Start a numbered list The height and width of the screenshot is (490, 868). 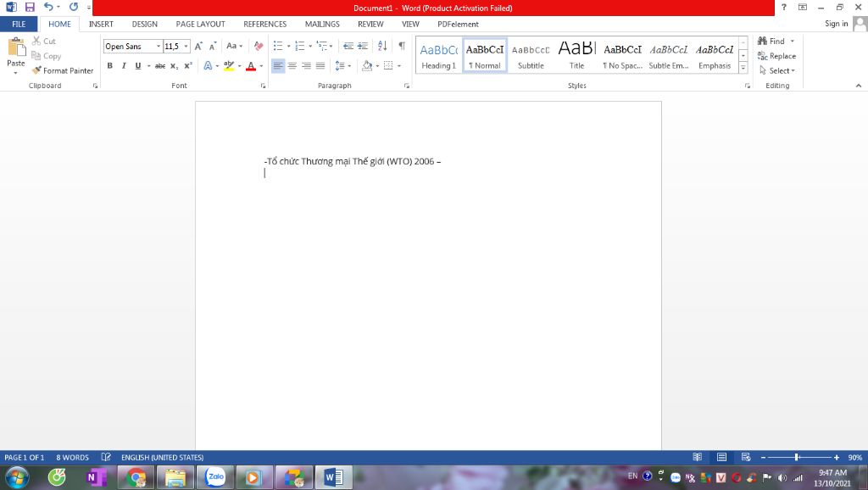point(299,46)
